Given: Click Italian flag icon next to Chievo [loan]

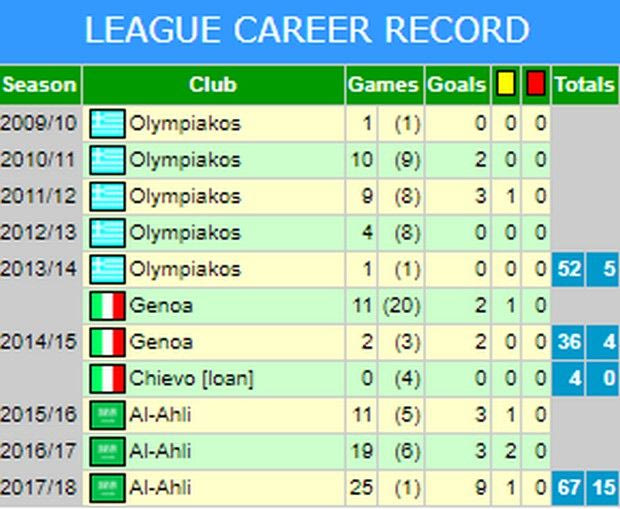Looking at the screenshot, I should coord(106,379).
